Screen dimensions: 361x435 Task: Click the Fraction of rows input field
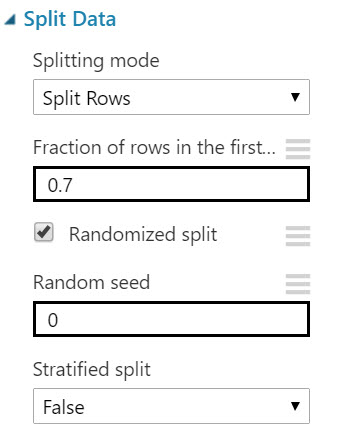(x=171, y=184)
